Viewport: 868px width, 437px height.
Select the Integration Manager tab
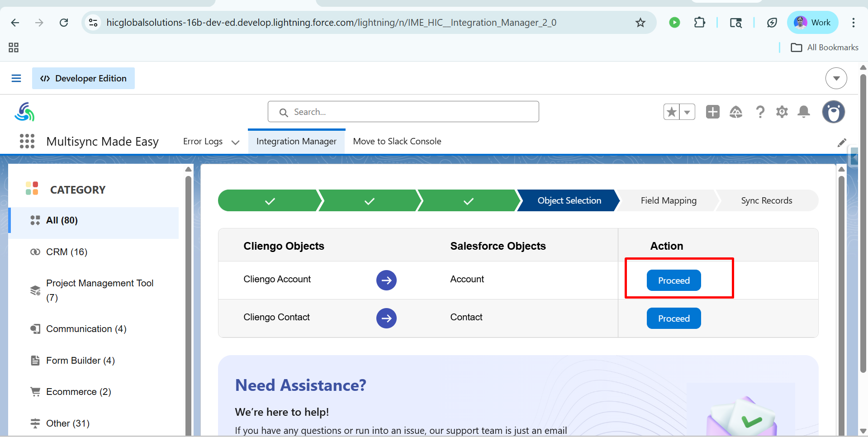coord(296,141)
